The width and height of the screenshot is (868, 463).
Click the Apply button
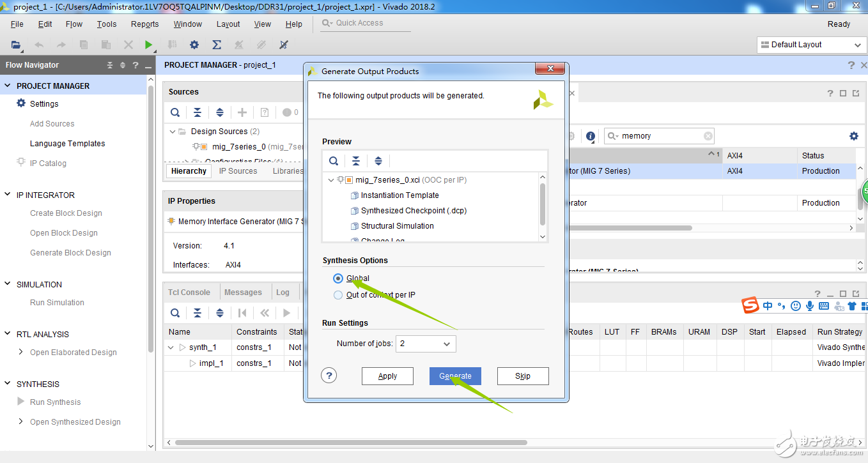(x=387, y=376)
